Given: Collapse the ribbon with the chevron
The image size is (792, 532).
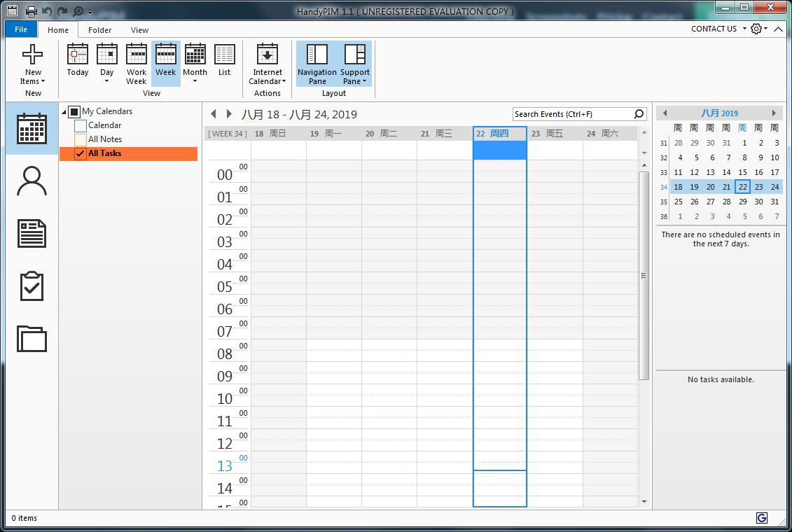Looking at the screenshot, I should click(x=779, y=29).
